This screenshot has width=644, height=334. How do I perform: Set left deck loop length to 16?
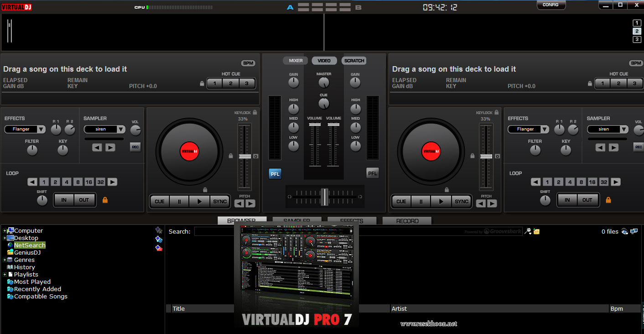89,182
